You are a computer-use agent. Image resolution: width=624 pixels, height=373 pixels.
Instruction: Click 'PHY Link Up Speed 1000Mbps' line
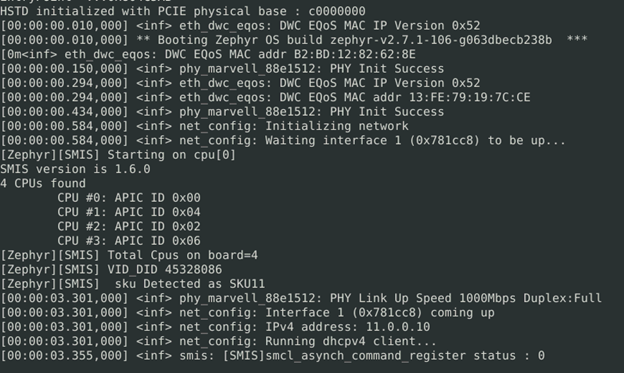[301, 298]
